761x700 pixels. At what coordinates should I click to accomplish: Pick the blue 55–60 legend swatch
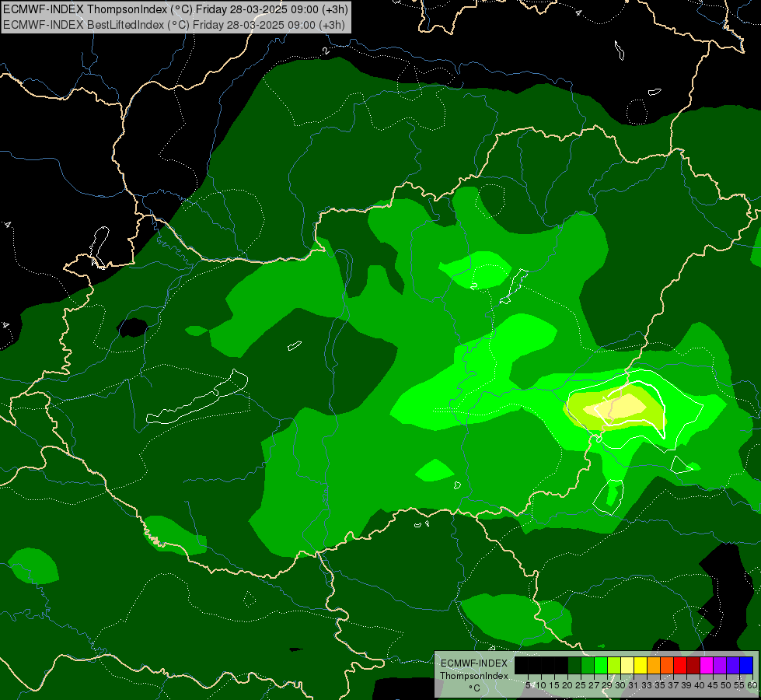(x=746, y=665)
